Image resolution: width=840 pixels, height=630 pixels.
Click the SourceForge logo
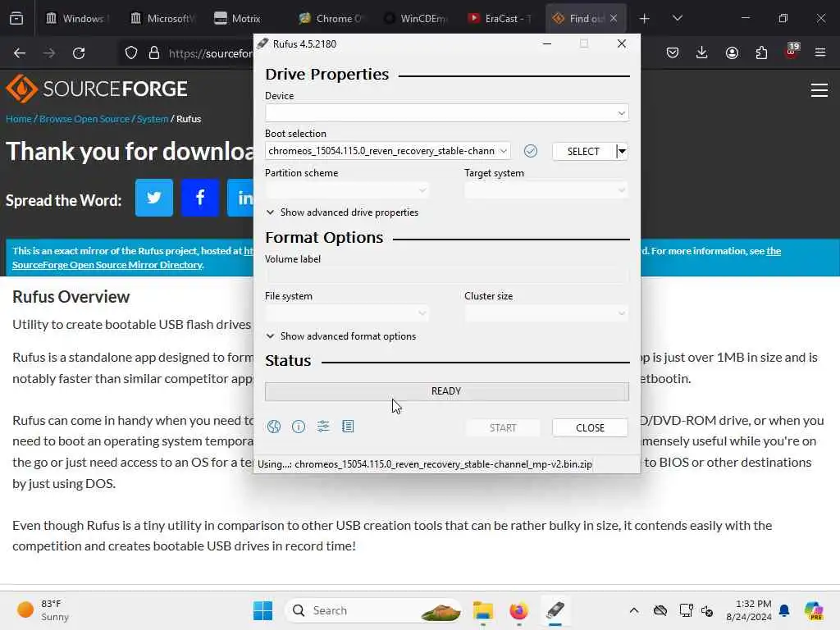[x=97, y=89]
